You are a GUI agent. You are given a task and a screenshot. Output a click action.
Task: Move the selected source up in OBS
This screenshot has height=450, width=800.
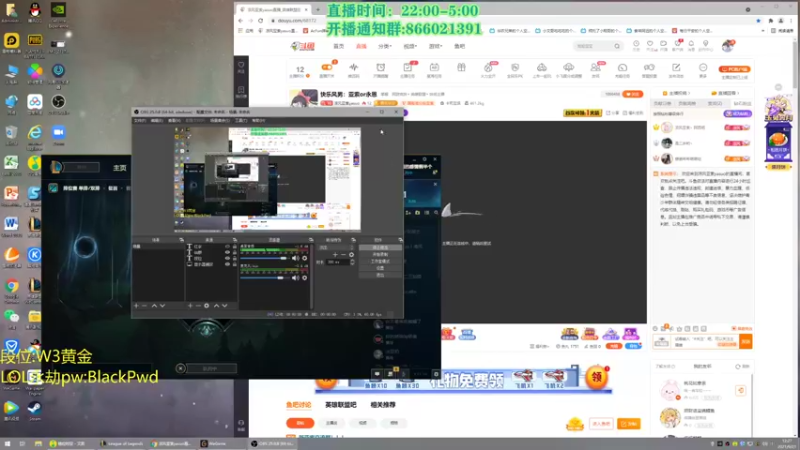(216, 306)
